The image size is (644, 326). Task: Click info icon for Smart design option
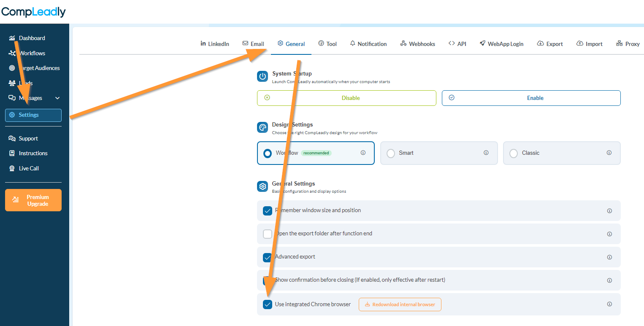pyautogui.click(x=486, y=153)
